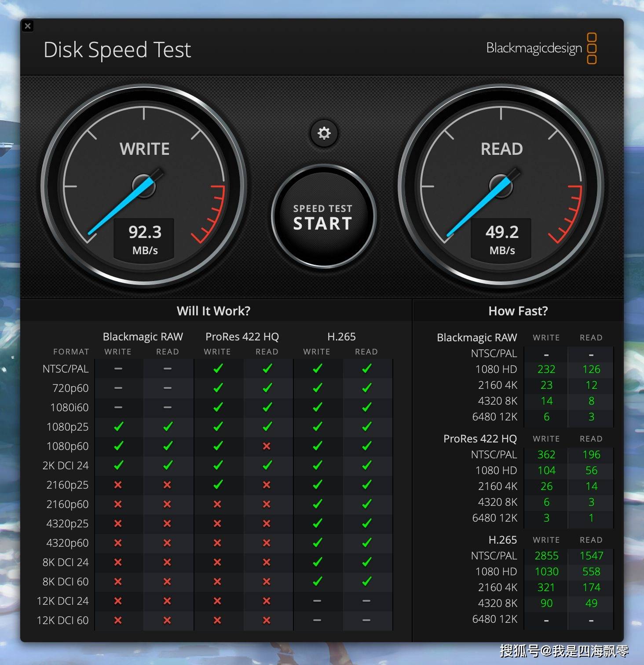
Task: Click the Blackmagic RAW column heading in Will It Work
Action: coord(143,336)
